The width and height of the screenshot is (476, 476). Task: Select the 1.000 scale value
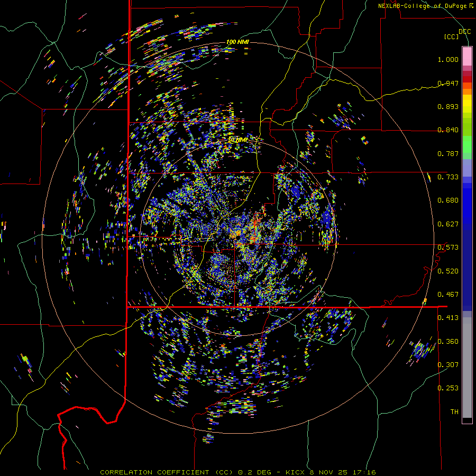[448, 59]
